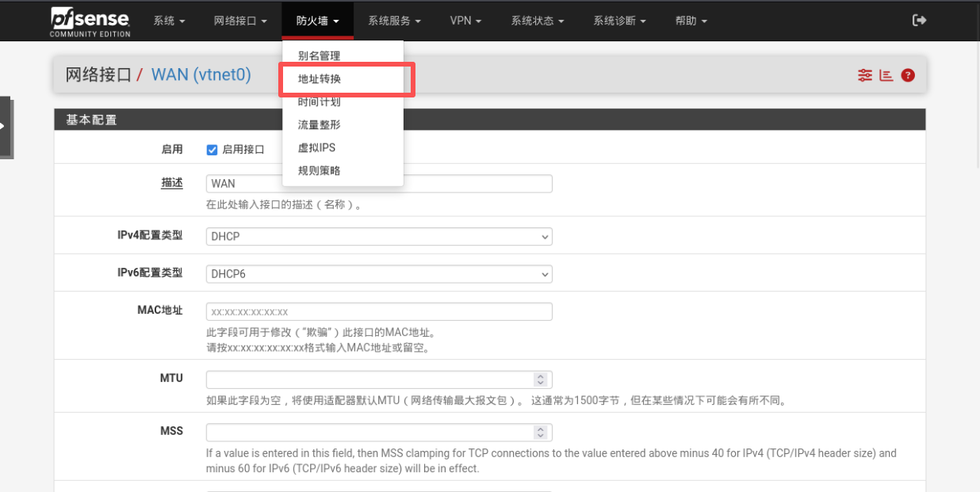The width and height of the screenshot is (980, 492).
Task: Choose 别名管理 in the dropdown menu
Action: point(319,56)
